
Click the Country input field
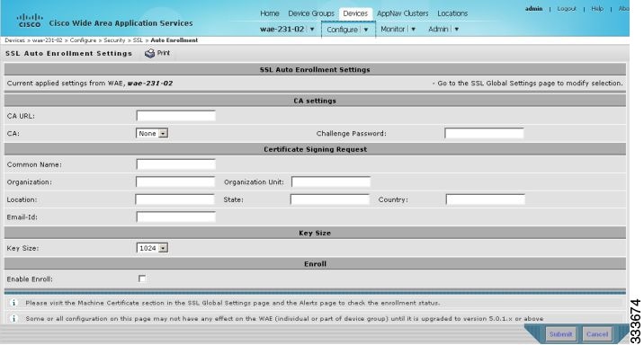pyautogui.click(x=486, y=199)
